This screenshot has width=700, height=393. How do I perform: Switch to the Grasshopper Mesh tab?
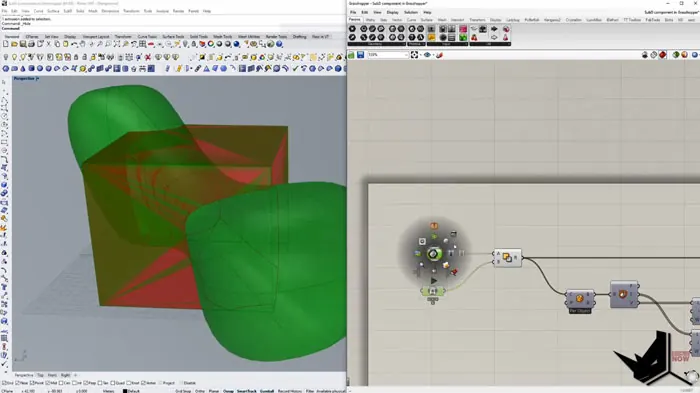click(x=442, y=20)
